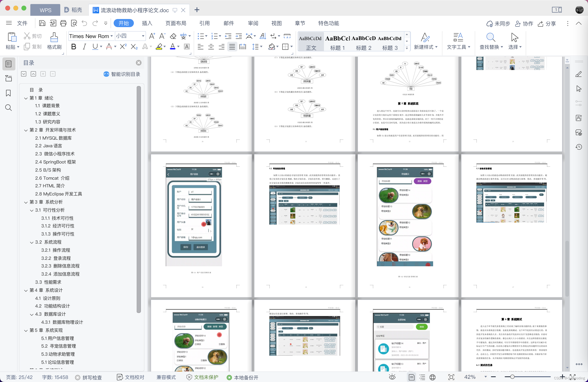Expand 第3章 系统分析 in outline tree
588x382 pixels.
26,202
